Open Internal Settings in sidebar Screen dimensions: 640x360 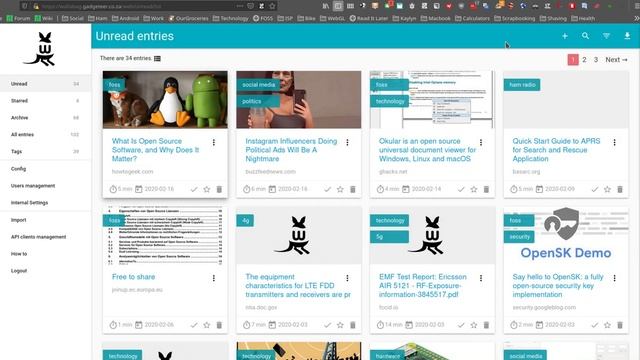point(45,202)
